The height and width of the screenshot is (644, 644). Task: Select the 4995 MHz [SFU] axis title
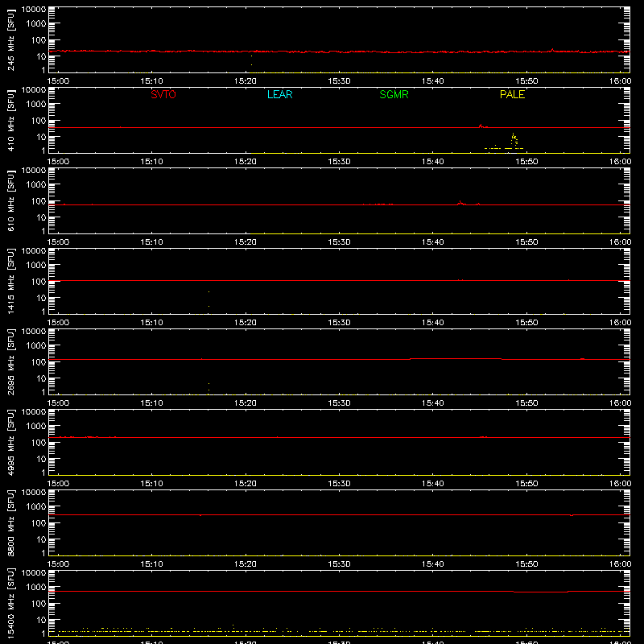tap(10, 443)
